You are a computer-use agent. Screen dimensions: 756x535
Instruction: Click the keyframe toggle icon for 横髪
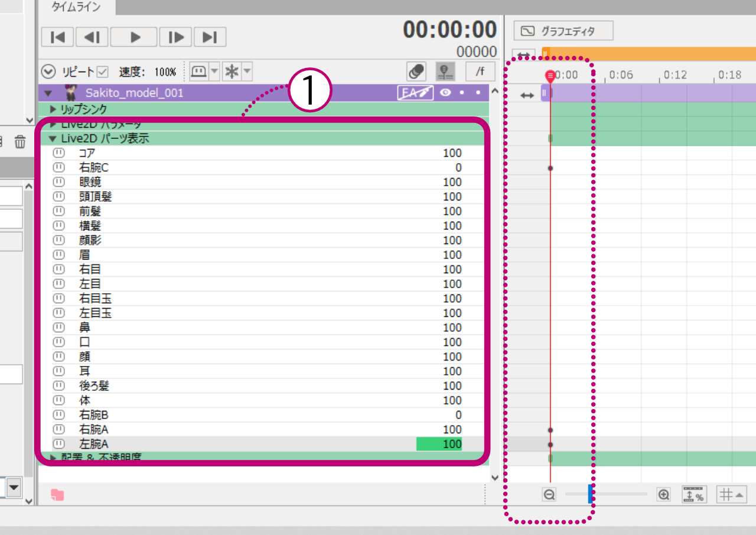coord(58,226)
